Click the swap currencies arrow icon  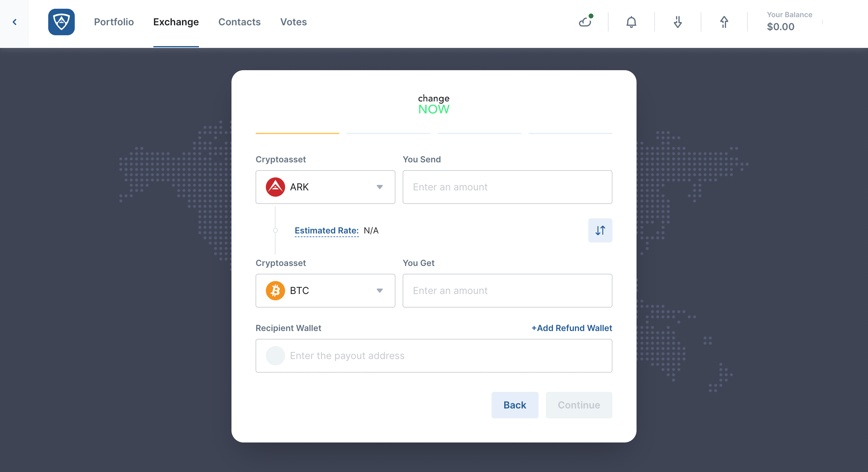coord(600,230)
